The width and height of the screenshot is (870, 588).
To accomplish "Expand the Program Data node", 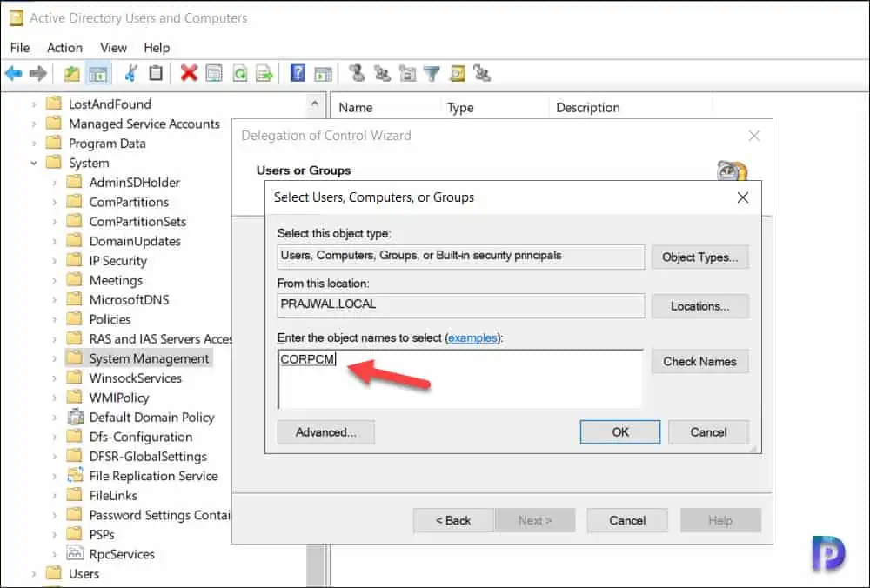I will coord(34,144).
